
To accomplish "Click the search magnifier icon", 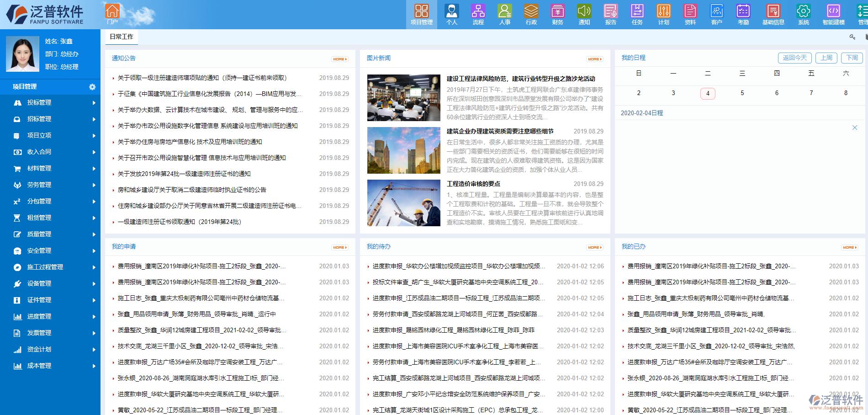I will [852, 37].
